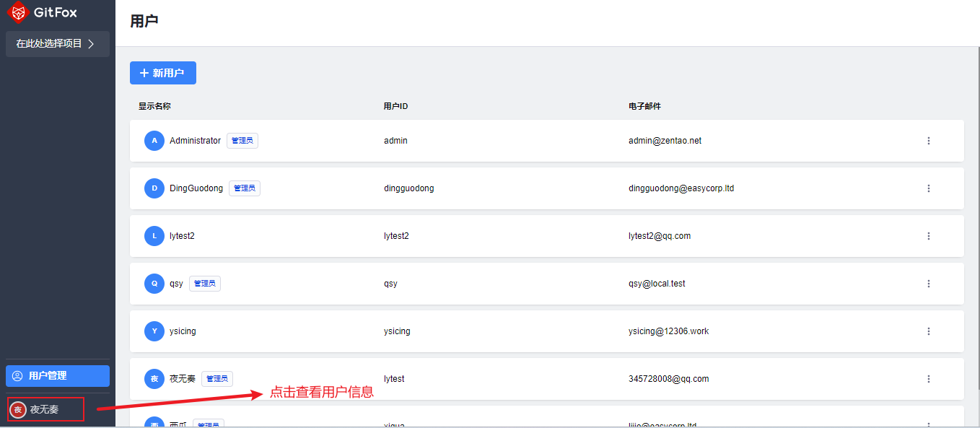The height and width of the screenshot is (428, 980).
Task: Open the project selector chevron
Action: click(x=91, y=44)
